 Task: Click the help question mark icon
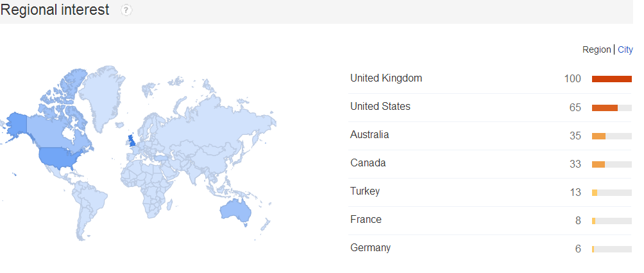point(126,10)
